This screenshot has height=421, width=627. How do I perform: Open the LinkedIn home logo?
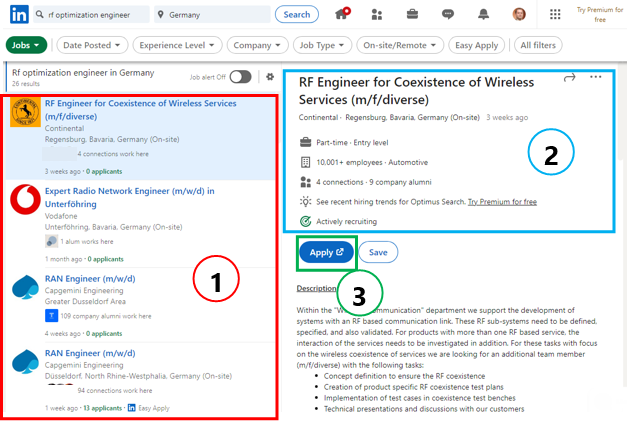point(19,14)
